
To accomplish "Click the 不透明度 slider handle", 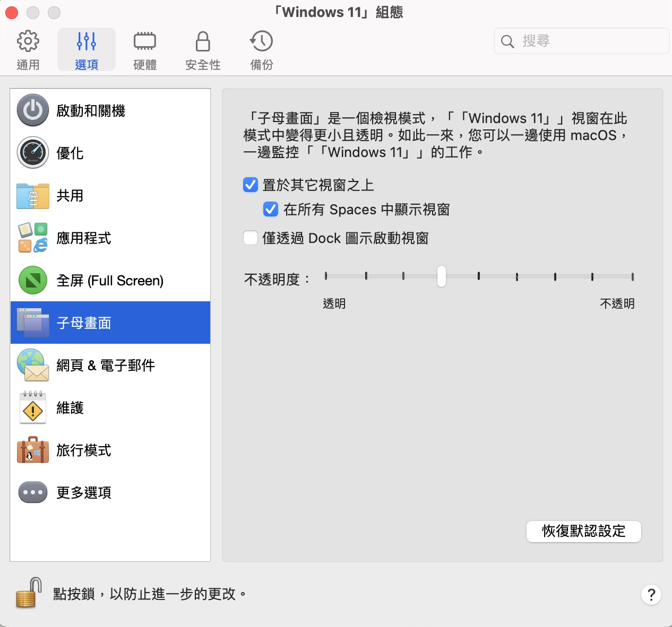I will [x=442, y=276].
